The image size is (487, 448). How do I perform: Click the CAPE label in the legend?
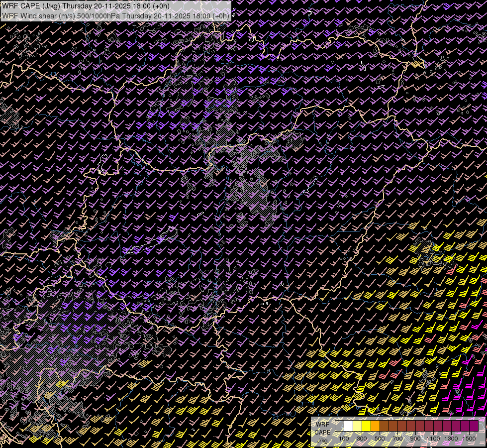tap(323, 433)
